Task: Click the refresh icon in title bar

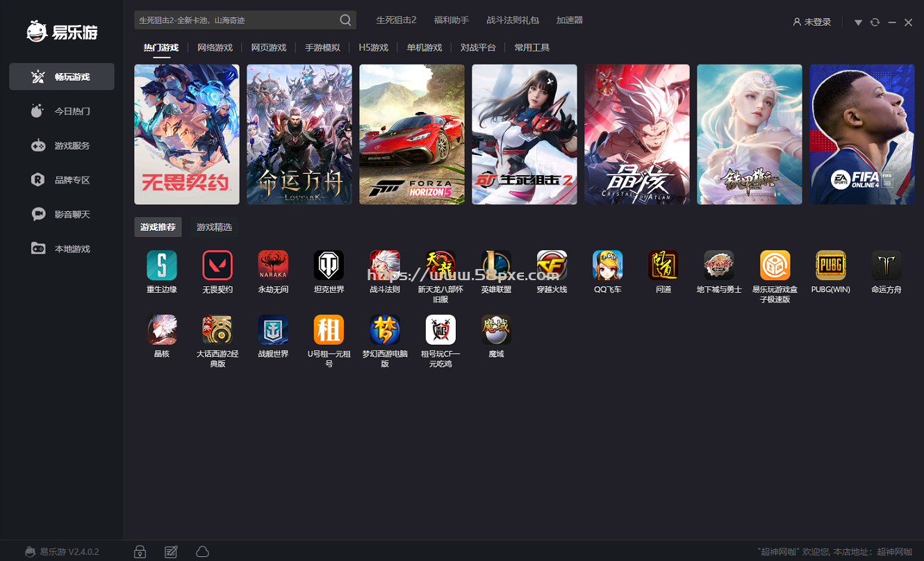Action: point(875,22)
